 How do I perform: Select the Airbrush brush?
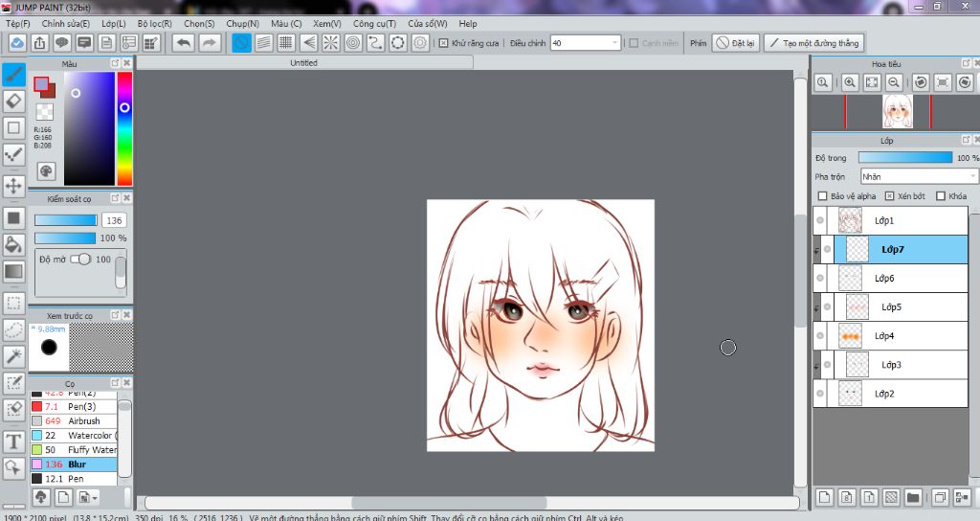[x=74, y=421]
